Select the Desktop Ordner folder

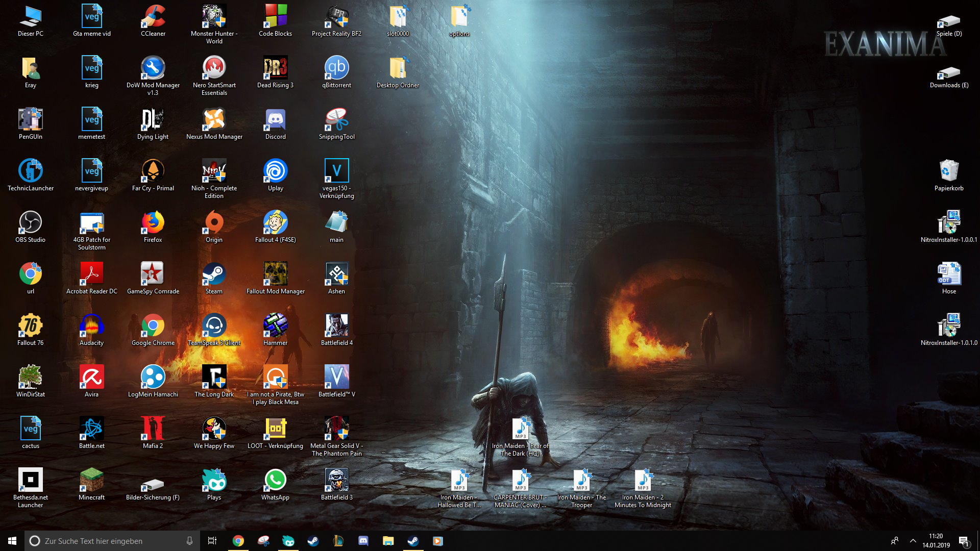point(398,72)
